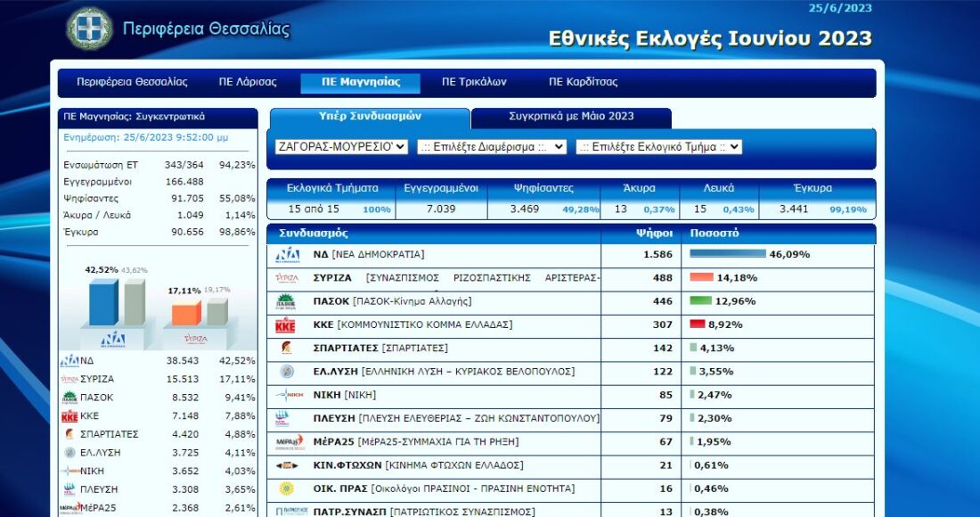Click the ΚΚΕ logo in the left summary list
The width and height of the screenshot is (980, 517).
(69, 415)
